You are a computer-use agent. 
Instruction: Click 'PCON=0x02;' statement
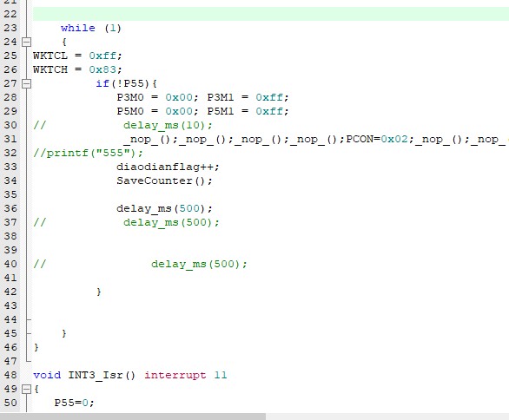(x=380, y=139)
